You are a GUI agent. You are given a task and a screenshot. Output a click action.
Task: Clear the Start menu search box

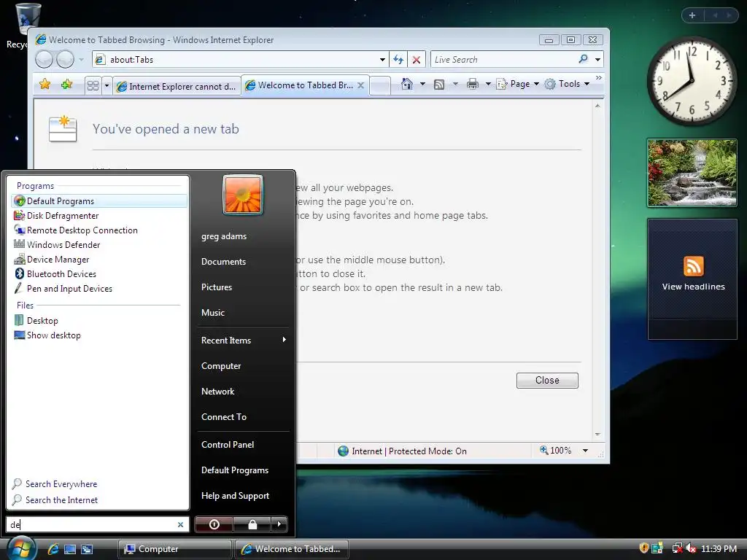(x=180, y=524)
